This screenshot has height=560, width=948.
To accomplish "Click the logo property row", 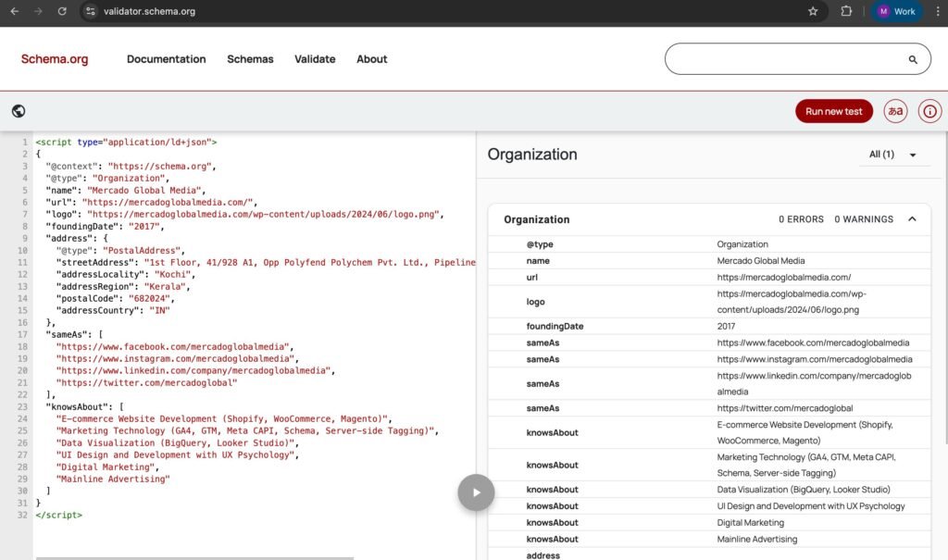I will [709, 301].
